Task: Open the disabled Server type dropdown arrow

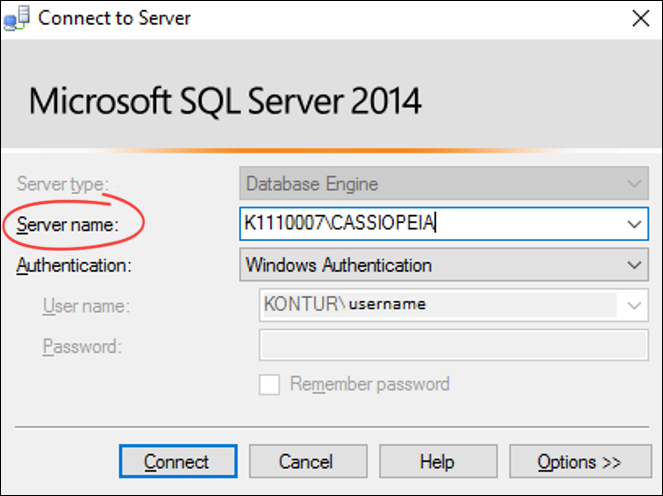Action: 633,184
